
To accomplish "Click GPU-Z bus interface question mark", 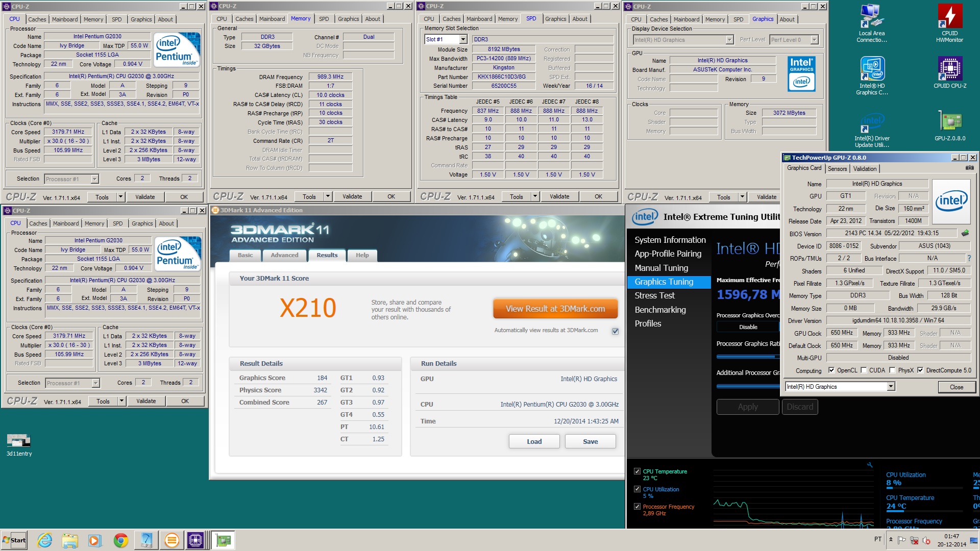I will tap(969, 258).
